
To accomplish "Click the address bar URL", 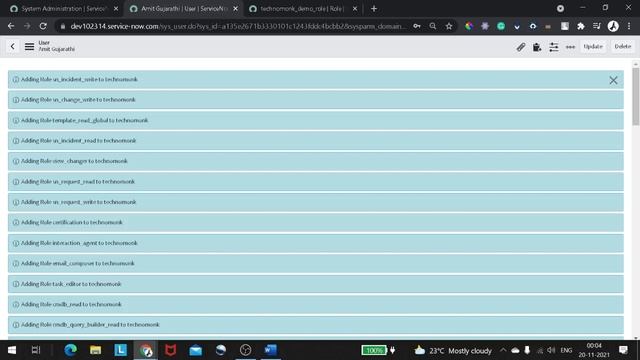I will point(238,26).
